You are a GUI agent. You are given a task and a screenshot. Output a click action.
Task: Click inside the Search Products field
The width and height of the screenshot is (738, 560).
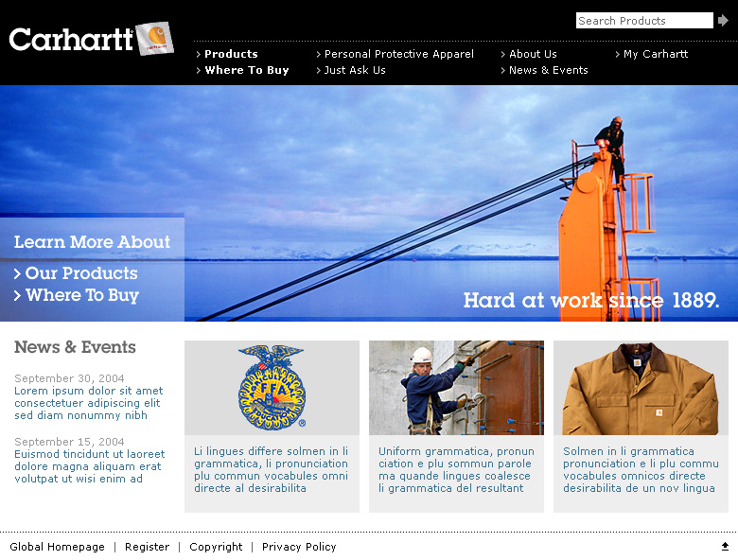pos(644,20)
